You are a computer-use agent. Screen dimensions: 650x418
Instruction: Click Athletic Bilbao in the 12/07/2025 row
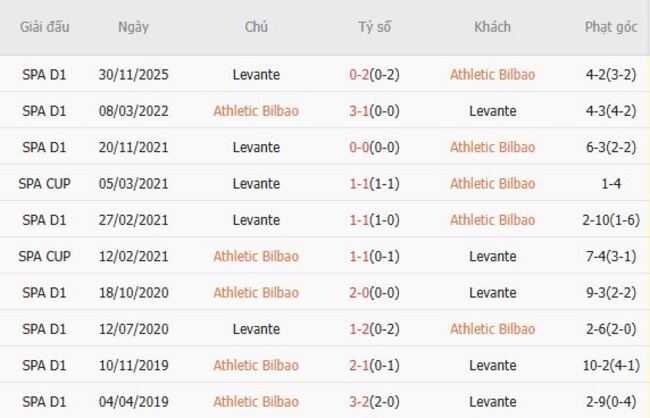492,329
